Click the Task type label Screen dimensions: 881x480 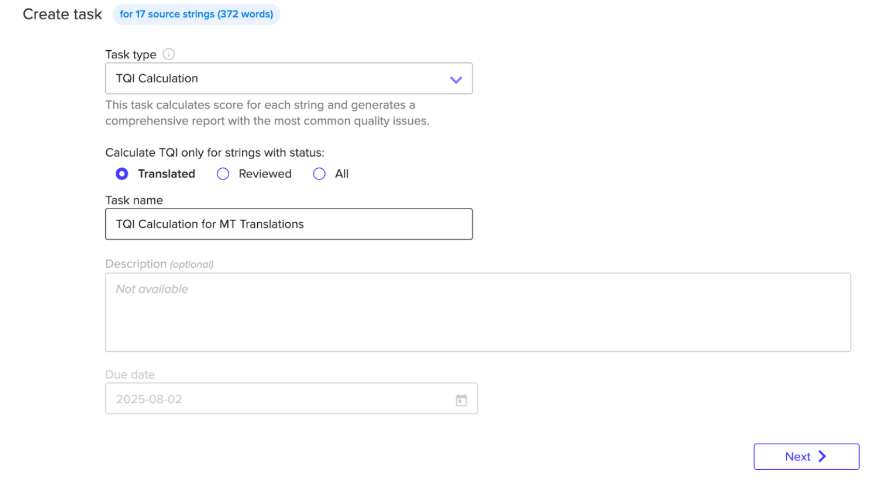pos(131,55)
